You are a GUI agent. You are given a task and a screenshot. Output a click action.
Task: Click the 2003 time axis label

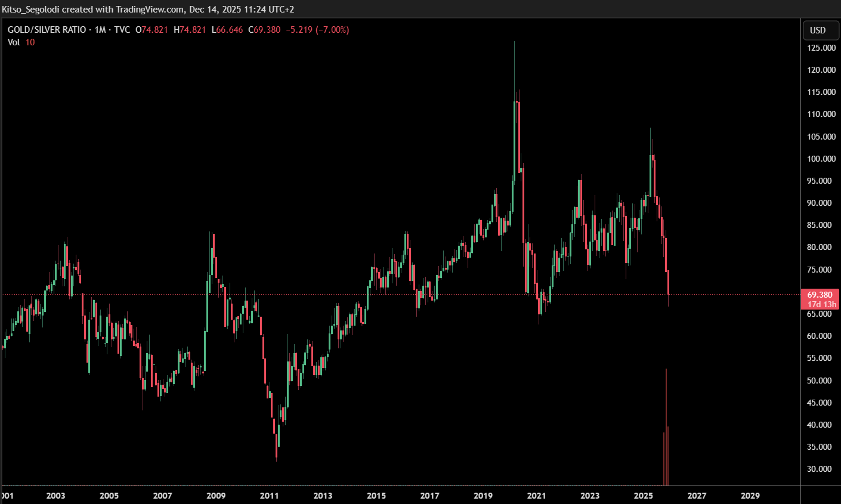tap(55, 496)
